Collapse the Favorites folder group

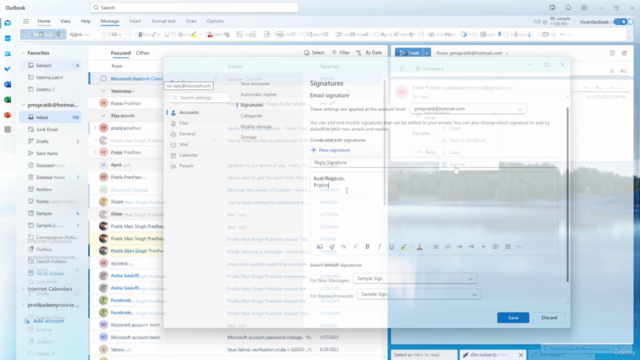point(23,53)
